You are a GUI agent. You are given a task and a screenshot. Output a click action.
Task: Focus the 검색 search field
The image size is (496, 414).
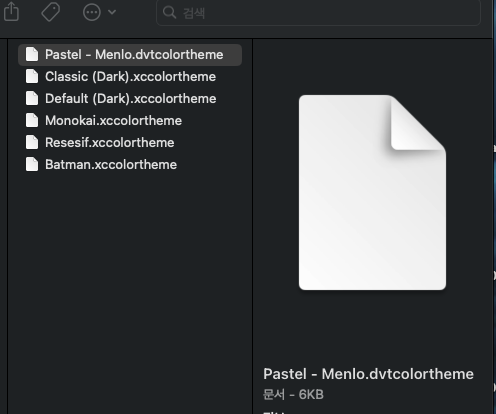[318, 13]
